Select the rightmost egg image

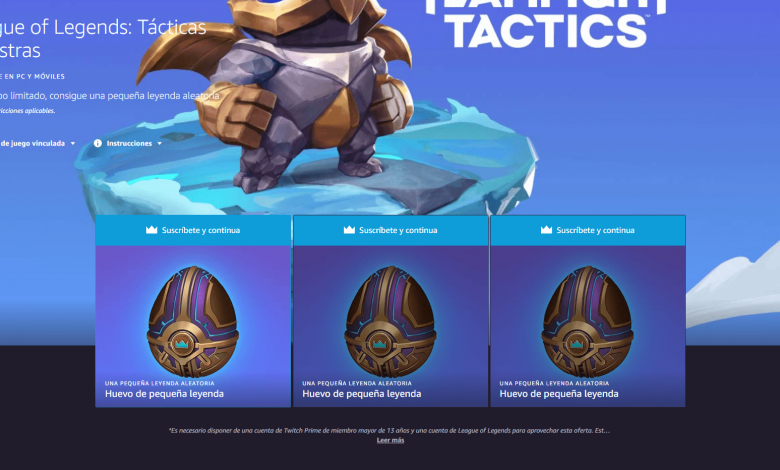[587, 321]
